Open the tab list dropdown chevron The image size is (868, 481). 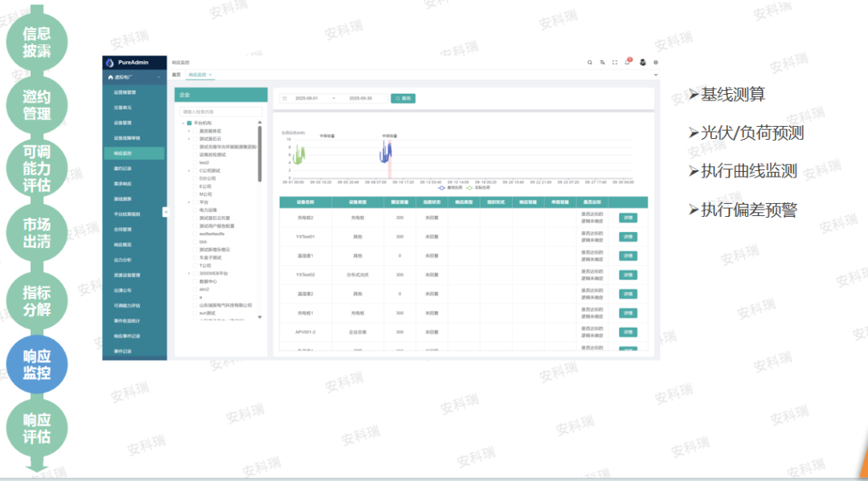(x=656, y=75)
